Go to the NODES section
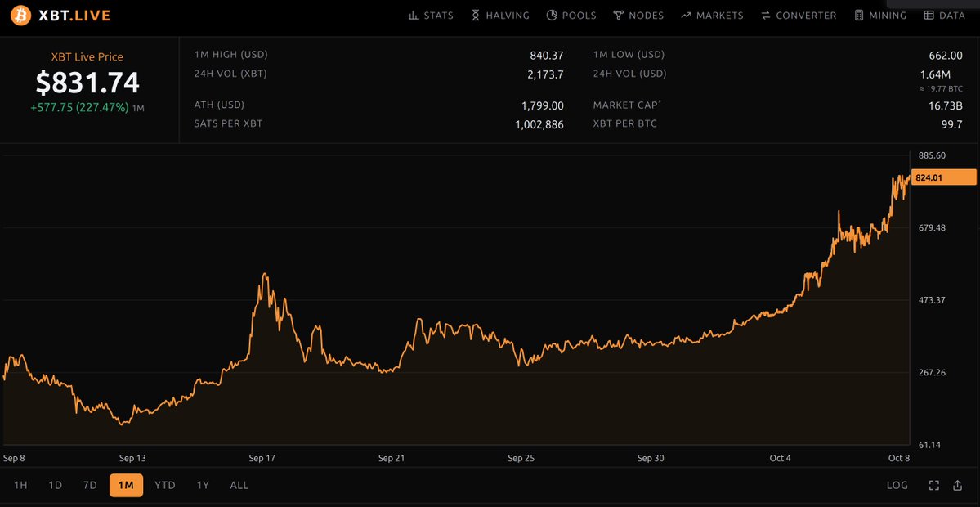 pos(647,16)
